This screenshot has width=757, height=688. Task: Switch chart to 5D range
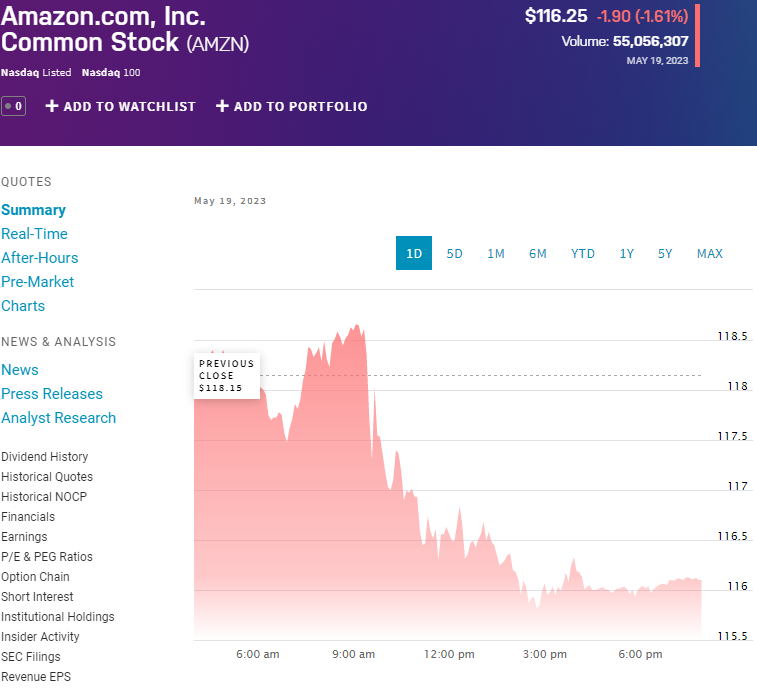[454, 253]
